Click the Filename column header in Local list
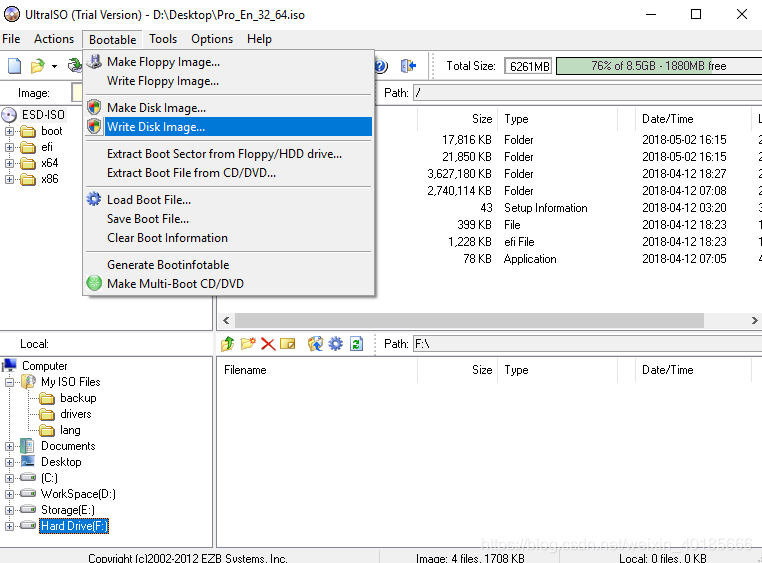This screenshot has width=762, height=563. click(x=317, y=370)
